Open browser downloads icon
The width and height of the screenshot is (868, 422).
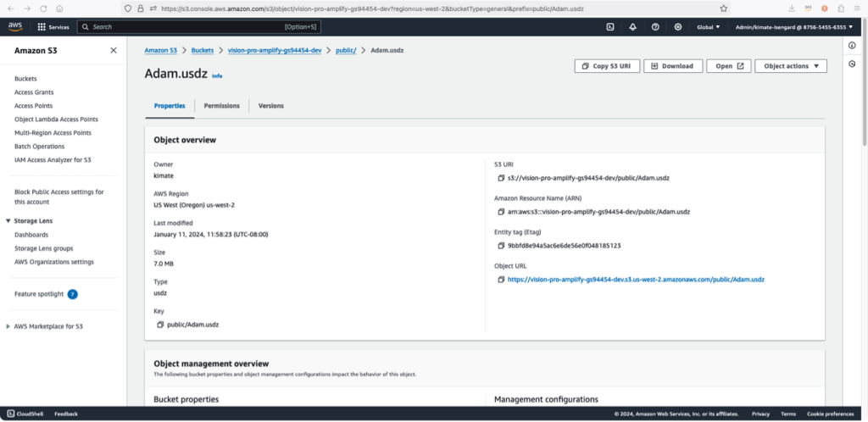(x=793, y=8)
